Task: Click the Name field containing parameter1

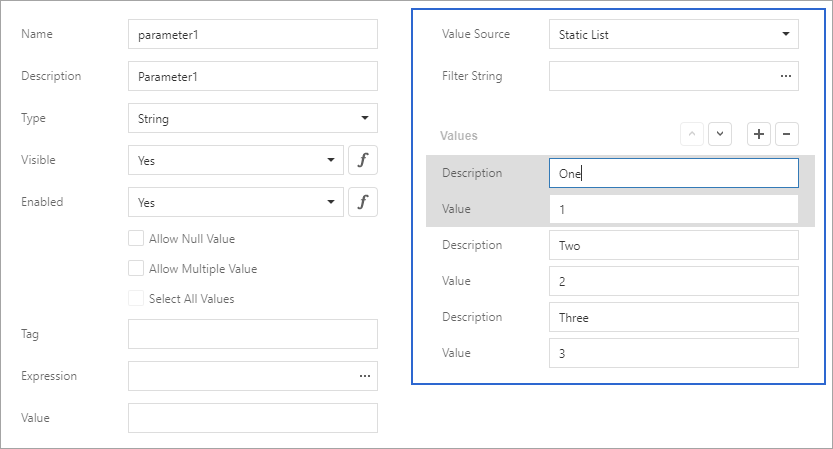Action: pos(252,34)
